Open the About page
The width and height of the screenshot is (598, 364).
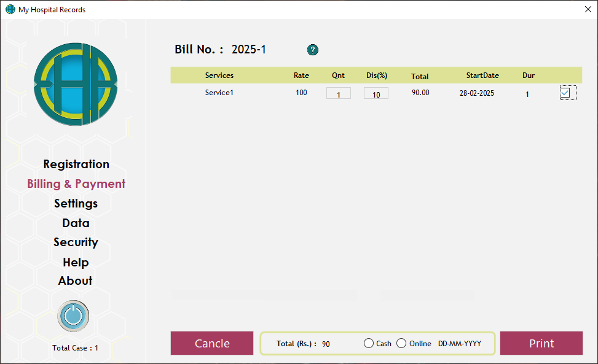[x=76, y=281]
